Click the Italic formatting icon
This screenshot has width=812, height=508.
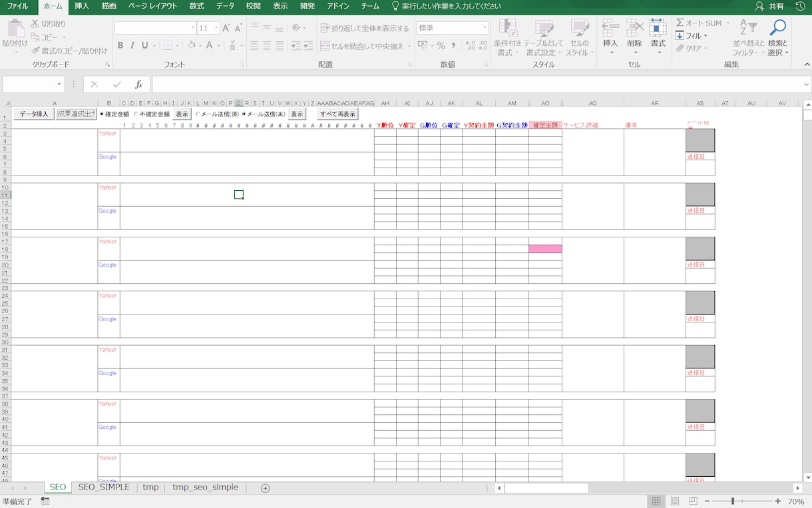pyautogui.click(x=132, y=46)
